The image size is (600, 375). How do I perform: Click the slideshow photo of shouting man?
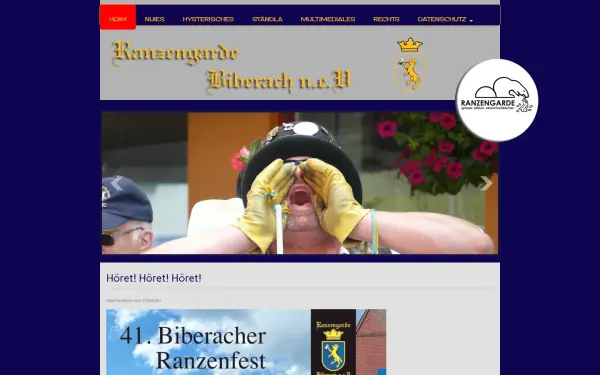click(x=300, y=183)
